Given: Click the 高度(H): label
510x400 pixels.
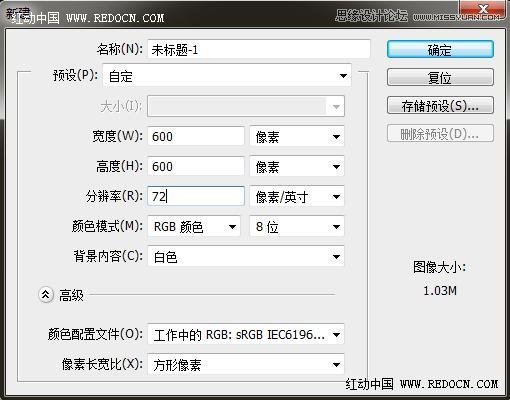Looking at the screenshot, I should (x=120, y=166).
